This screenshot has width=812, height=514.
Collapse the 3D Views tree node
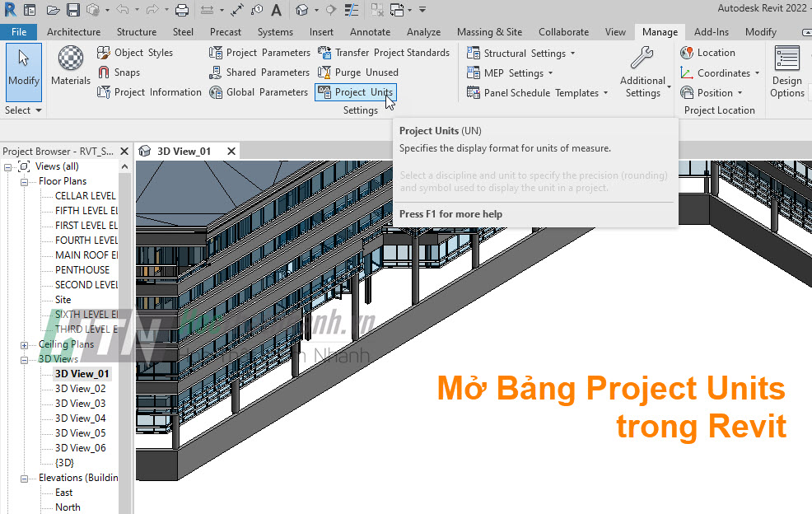[x=25, y=360]
